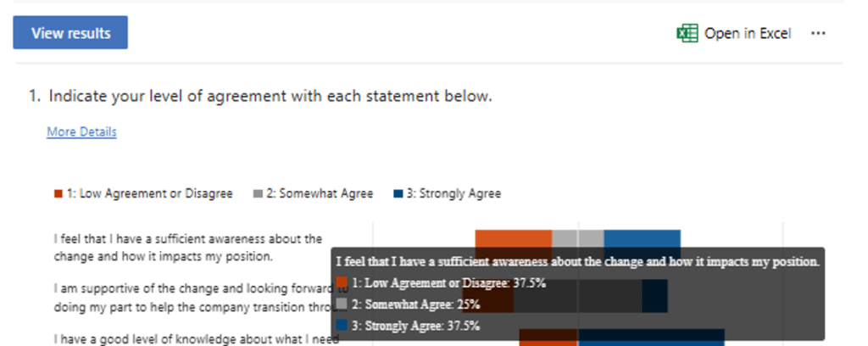Click the gray Somewhat Agree legend square

click(258, 193)
